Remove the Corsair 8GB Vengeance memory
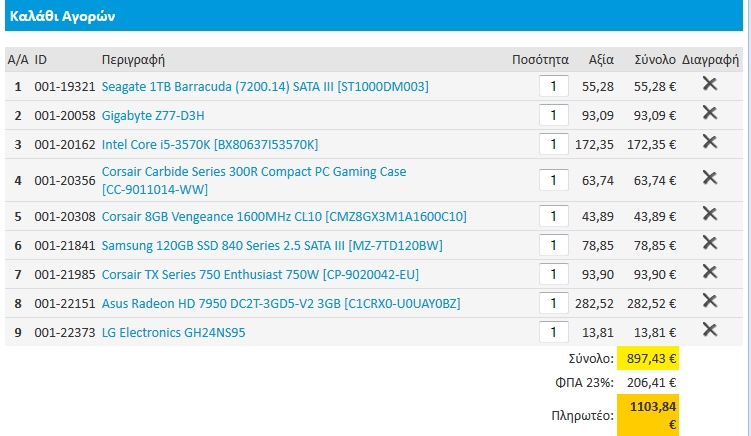751x436 pixels. (710, 214)
